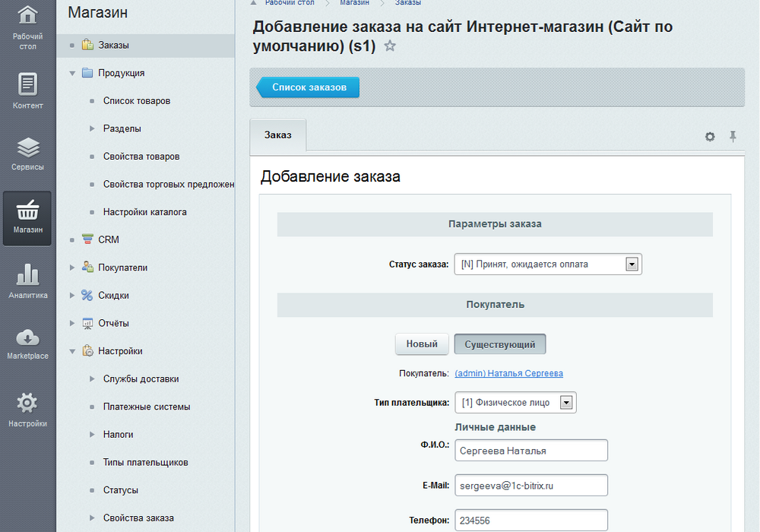Image resolution: width=760 pixels, height=532 pixels.
Task: Pin the form with the pushpin icon
Action: [x=733, y=136]
